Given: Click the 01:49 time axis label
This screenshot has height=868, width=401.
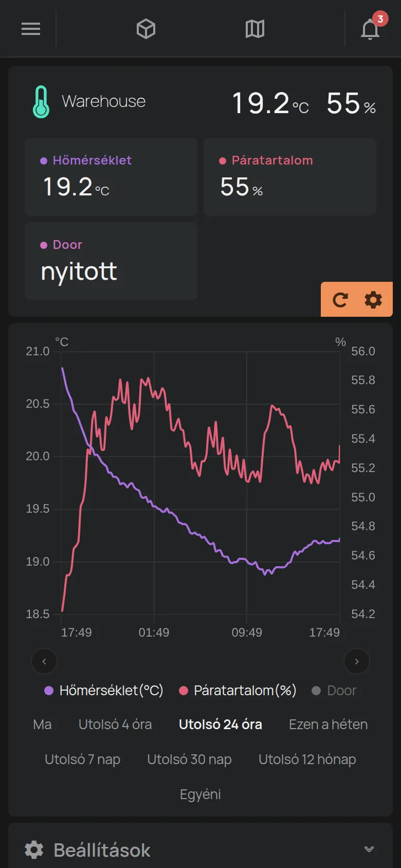Looking at the screenshot, I should click(154, 632).
